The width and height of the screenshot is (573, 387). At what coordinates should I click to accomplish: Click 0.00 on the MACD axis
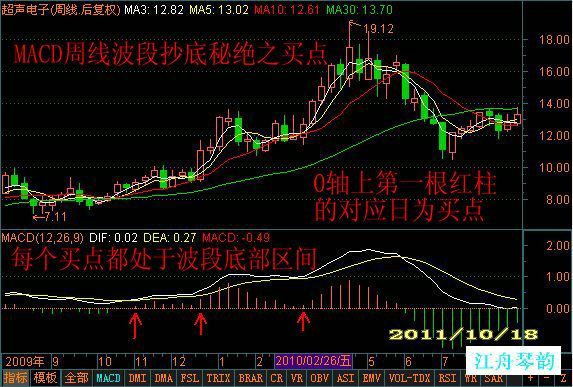[558, 308]
